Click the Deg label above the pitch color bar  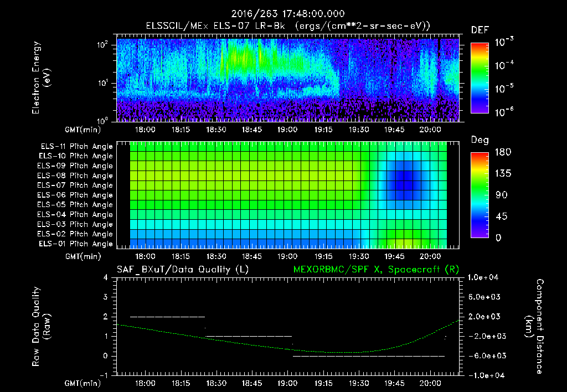(480, 140)
